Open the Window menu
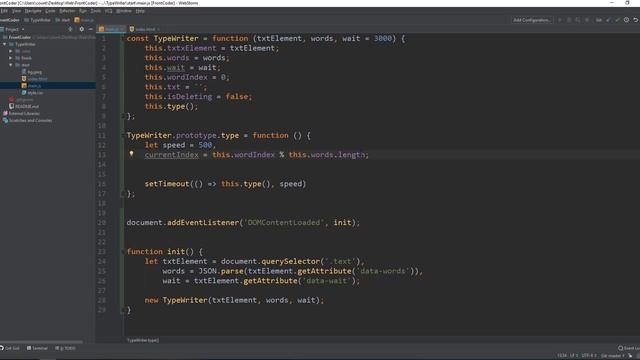The height and width of the screenshot is (360, 640). click(x=124, y=11)
